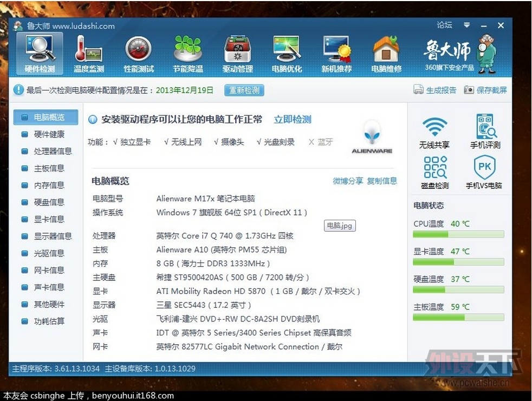
Task: Click the Alienware M17x 笔记本电脑 model text
Action: click(206, 199)
